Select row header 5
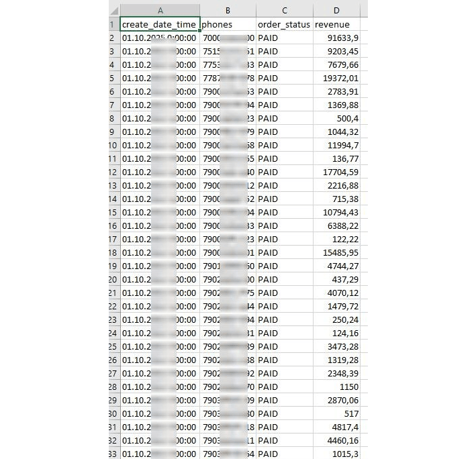 pos(114,79)
